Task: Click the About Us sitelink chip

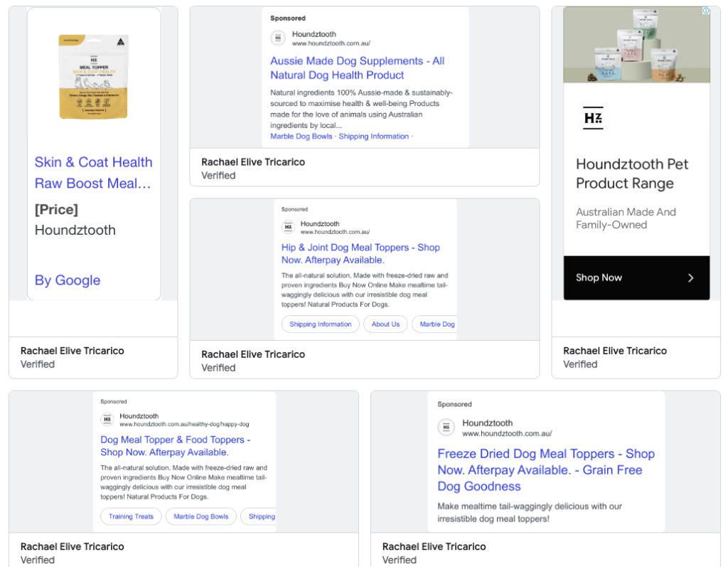Action: 385,324
